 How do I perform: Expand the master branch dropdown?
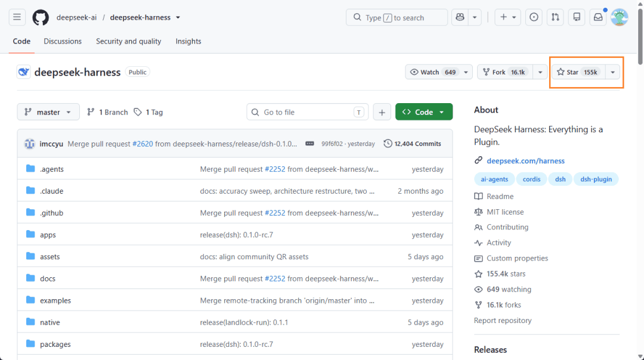coord(48,112)
